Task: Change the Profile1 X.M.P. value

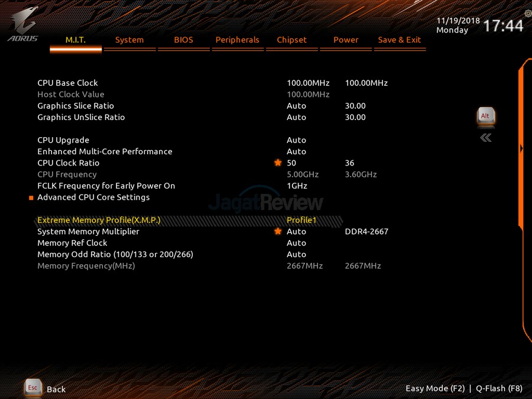Action: tap(301, 220)
